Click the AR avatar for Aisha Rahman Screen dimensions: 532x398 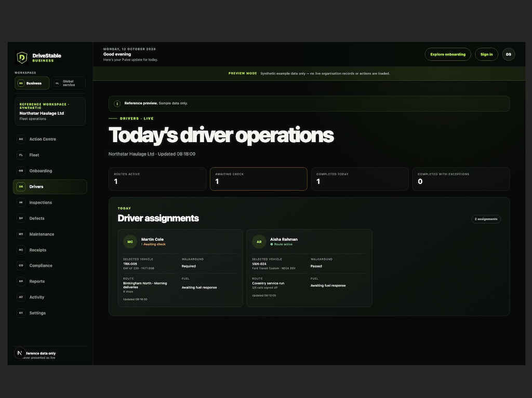[x=259, y=242]
